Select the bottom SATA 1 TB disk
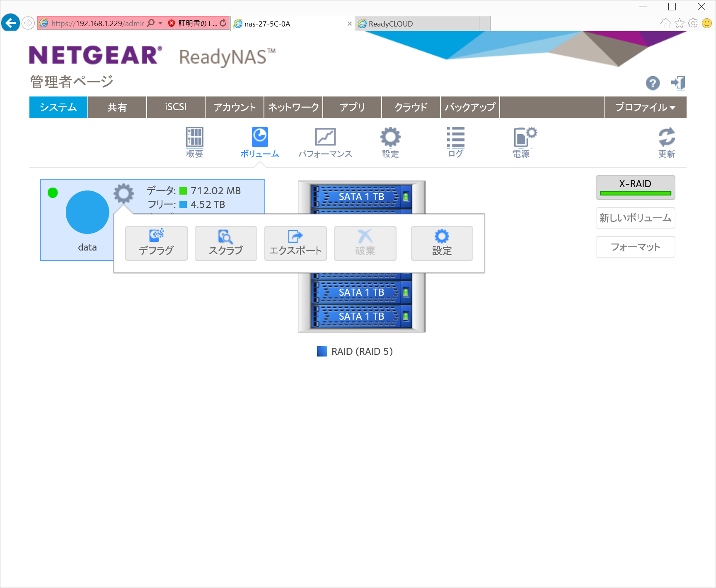The width and height of the screenshot is (716, 588). (361, 316)
